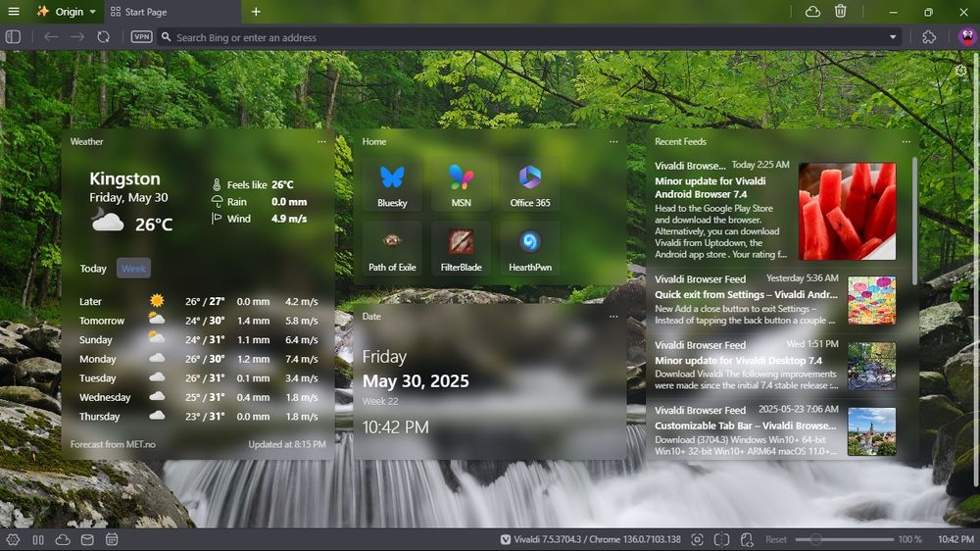Open settings gear in status bar
This screenshot has width=980, height=551.
13,540
